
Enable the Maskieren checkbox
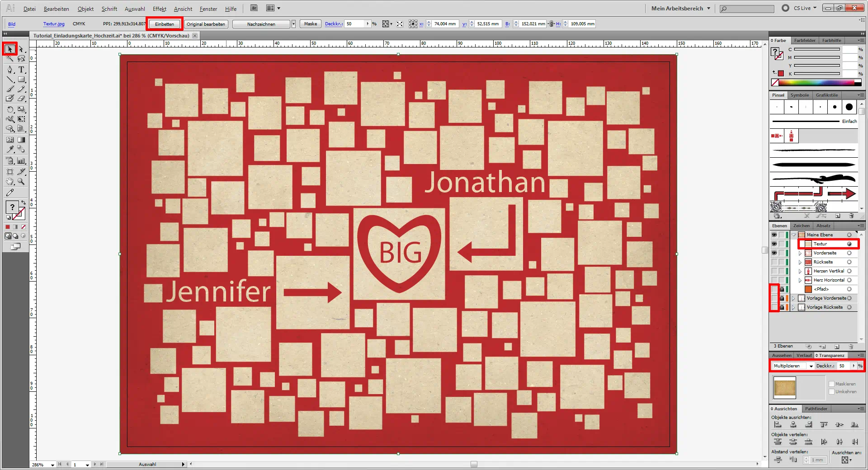click(831, 384)
